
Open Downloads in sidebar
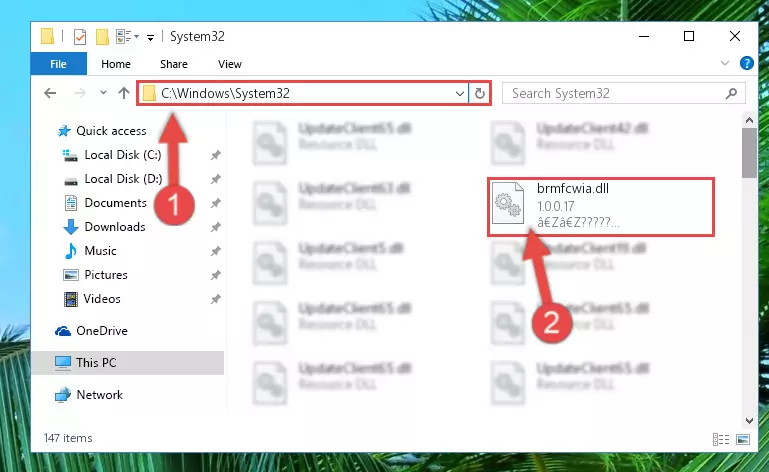tap(115, 227)
